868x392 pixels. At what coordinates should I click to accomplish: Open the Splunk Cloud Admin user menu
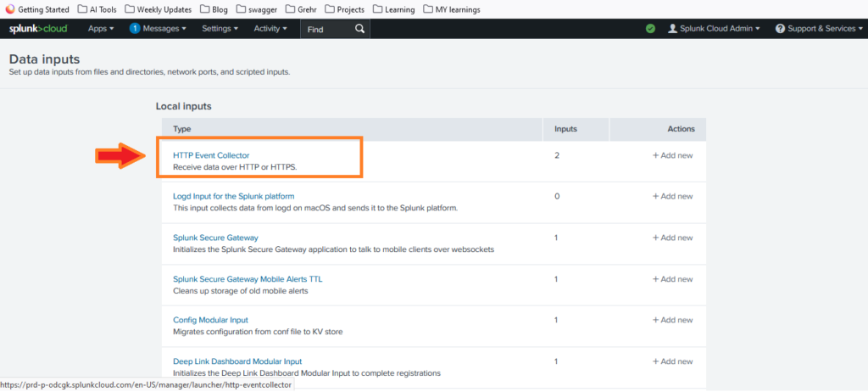click(714, 29)
